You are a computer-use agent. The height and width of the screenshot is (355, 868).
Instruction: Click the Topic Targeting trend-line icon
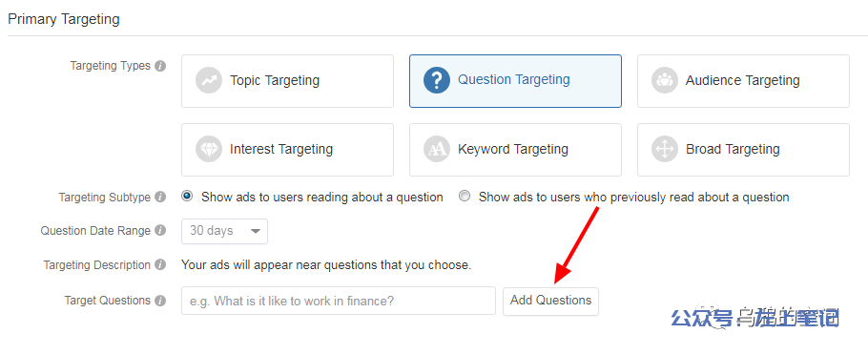click(x=209, y=81)
